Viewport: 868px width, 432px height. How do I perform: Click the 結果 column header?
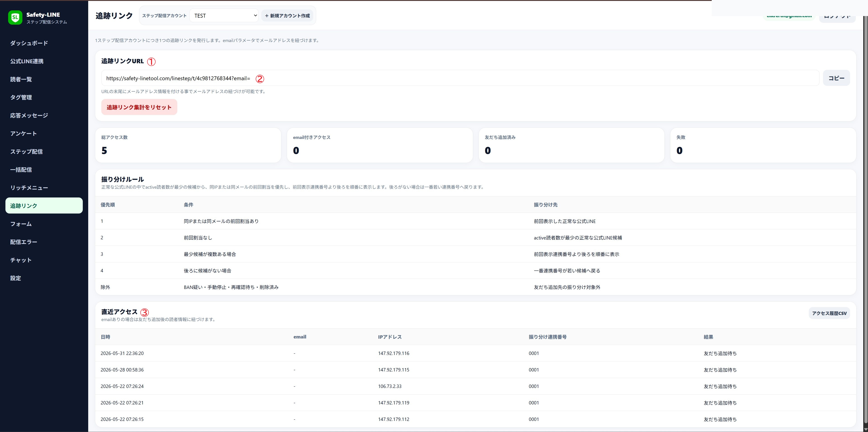click(708, 337)
